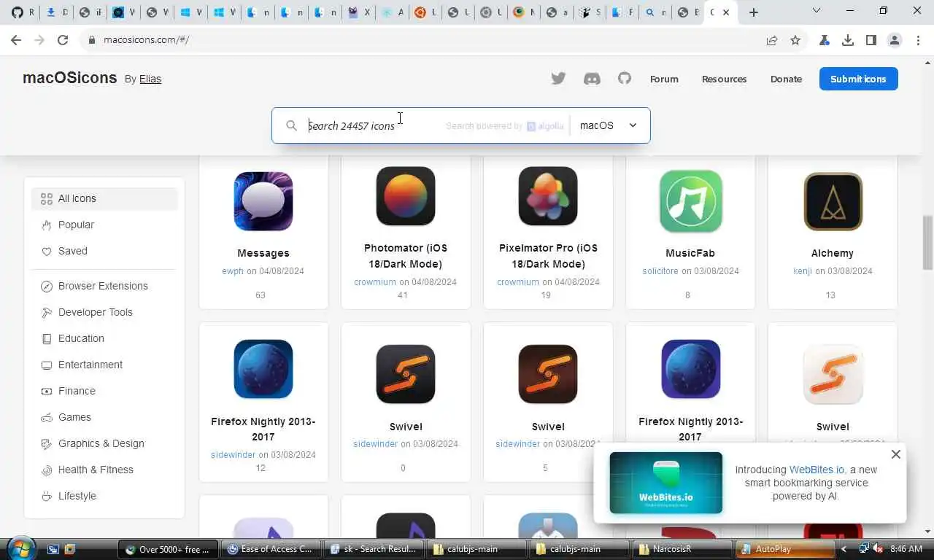Click the Graphics & Design icon
The height and width of the screenshot is (560, 934).
(47, 443)
